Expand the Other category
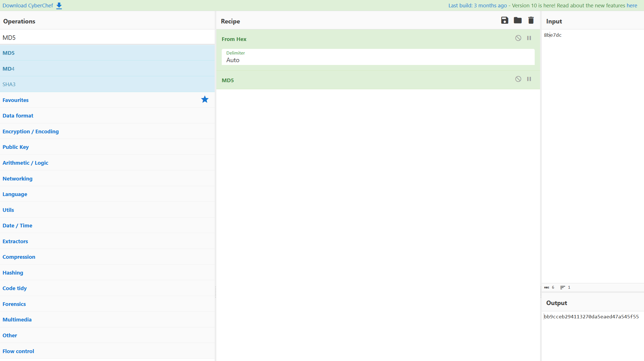 tap(107, 335)
